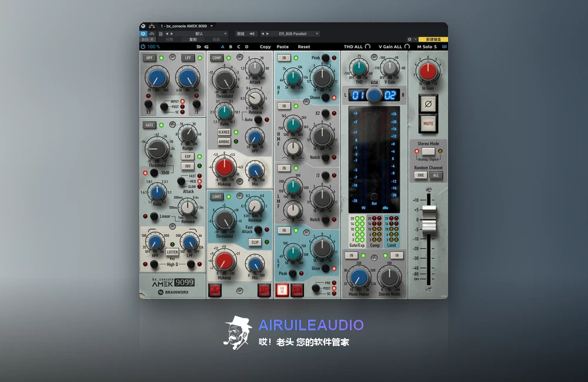The height and width of the screenshot is (382, 588).
Task: Toggle the gate INV button
Action: 188,166
